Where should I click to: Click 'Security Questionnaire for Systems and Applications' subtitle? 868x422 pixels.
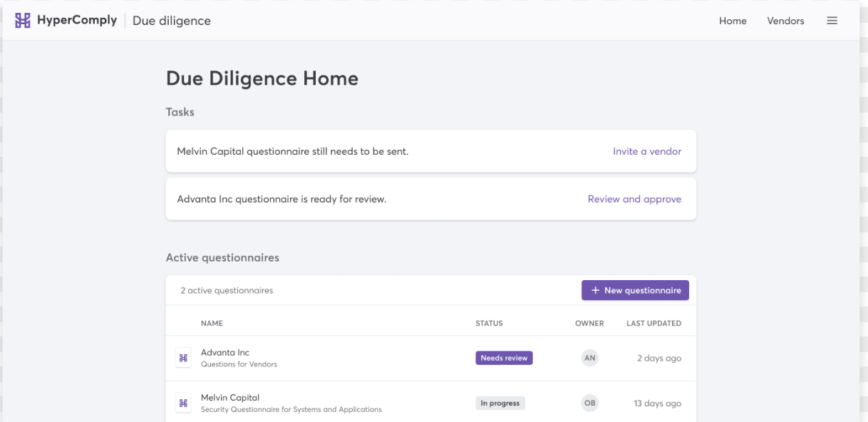click(x=291, y=410)
